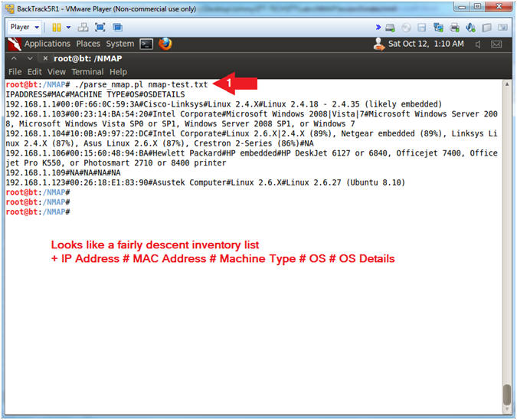Maximize the VMware Player window
Image resolution: width=517 pixels, height=420 pixels.
coord(477,7)
